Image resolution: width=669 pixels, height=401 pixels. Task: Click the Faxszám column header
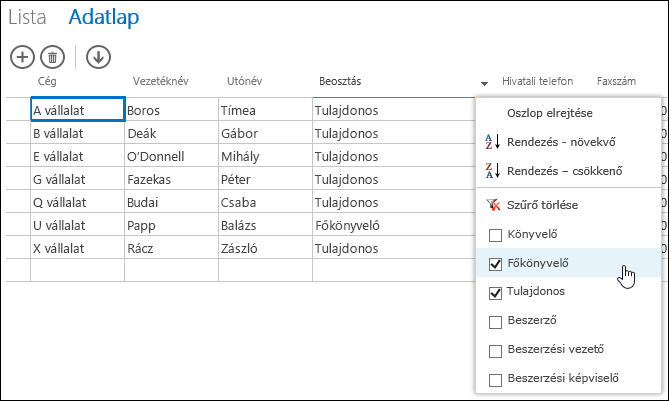pyautogui.click(x=616, y=81)
